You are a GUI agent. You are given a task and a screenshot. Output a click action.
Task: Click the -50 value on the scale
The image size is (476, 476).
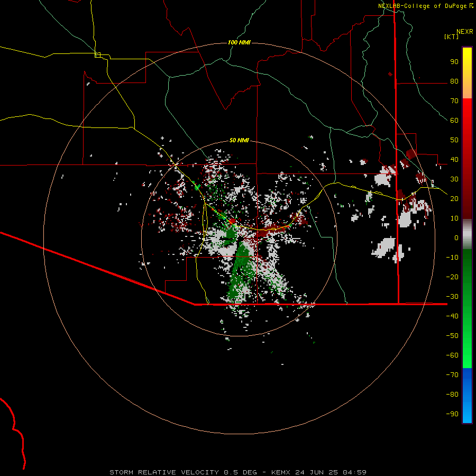[x=452, y=336]
